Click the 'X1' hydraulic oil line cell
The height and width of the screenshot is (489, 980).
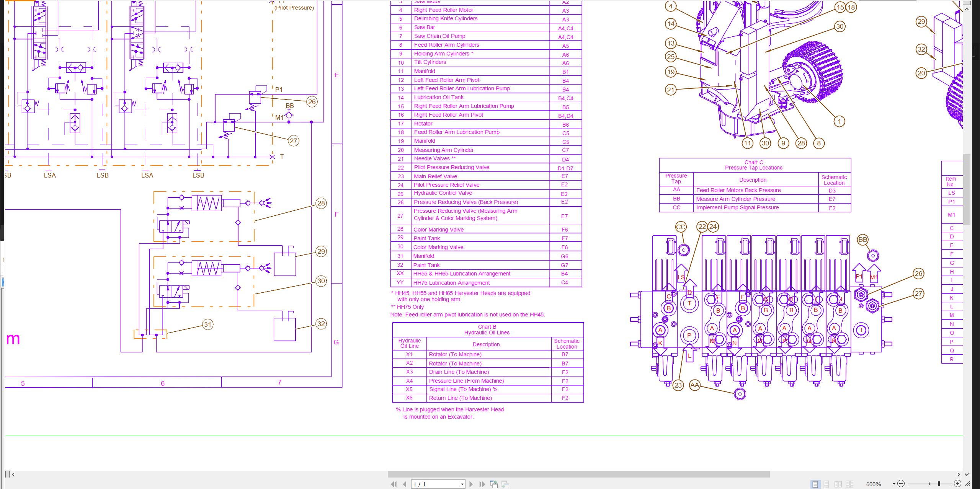coord(409,354)
